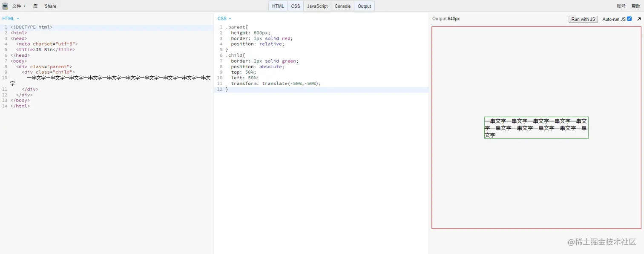Open the 帮助 help link
Screen dimensions: 644x254
pos(635,6)
